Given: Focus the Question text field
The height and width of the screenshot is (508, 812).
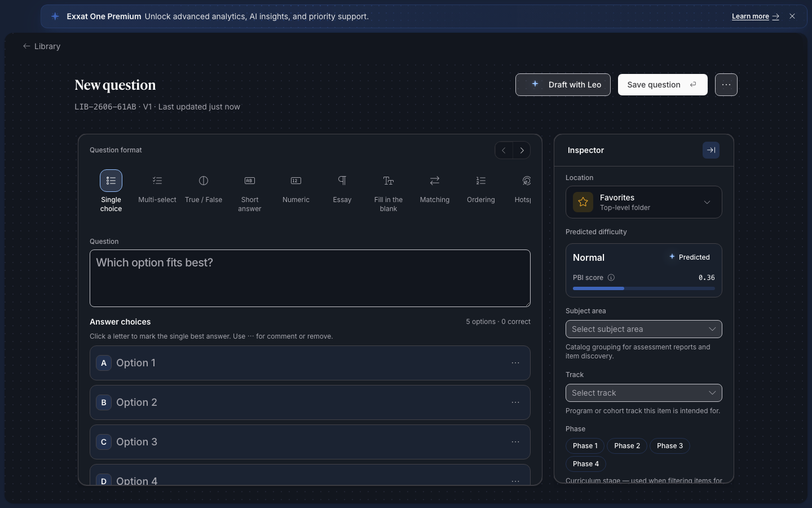Looking at the screenshot, I should (x=310, y=278).
